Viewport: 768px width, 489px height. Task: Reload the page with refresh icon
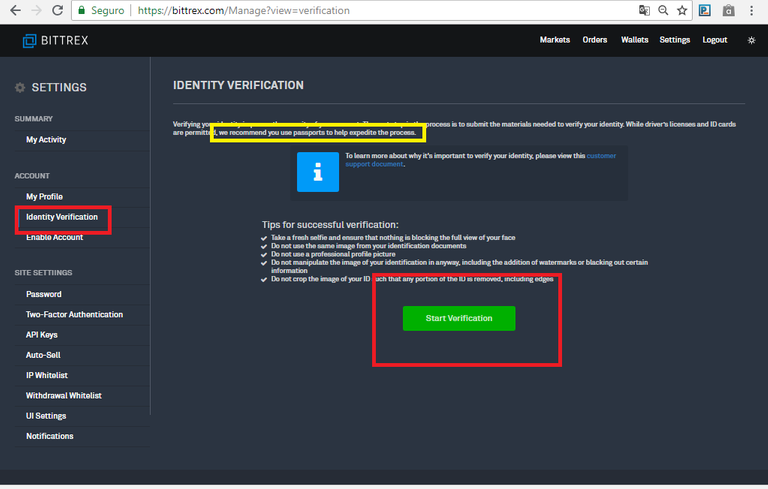pos(57,10)
